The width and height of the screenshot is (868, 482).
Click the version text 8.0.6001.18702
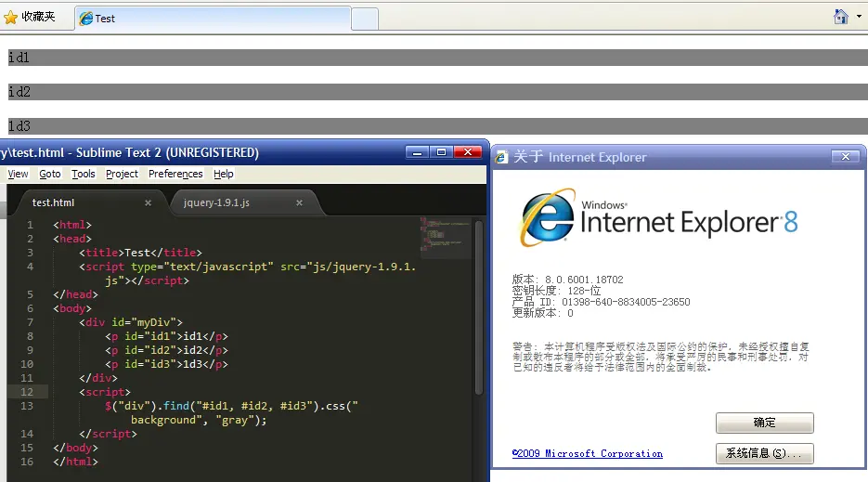[584, 280]
